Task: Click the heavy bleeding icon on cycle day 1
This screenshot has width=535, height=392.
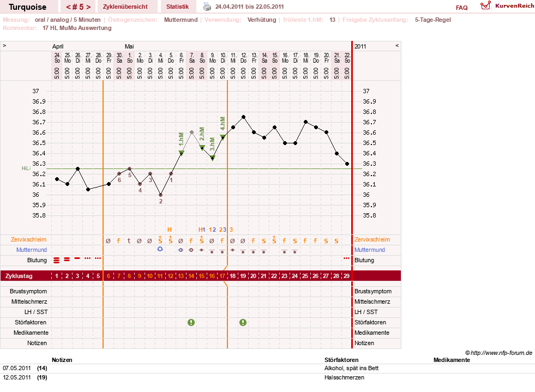Action: click(57, 260)
